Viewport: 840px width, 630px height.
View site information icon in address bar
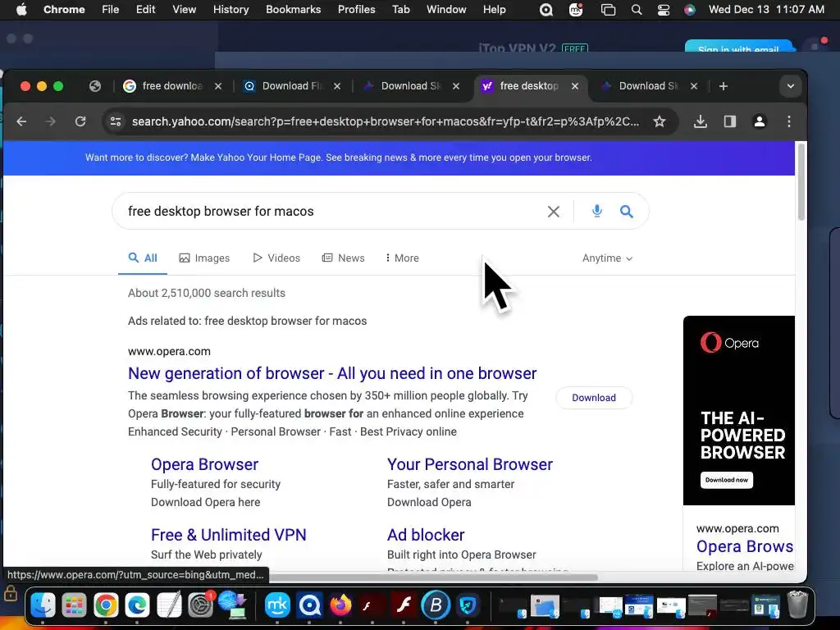coord(116,121)
